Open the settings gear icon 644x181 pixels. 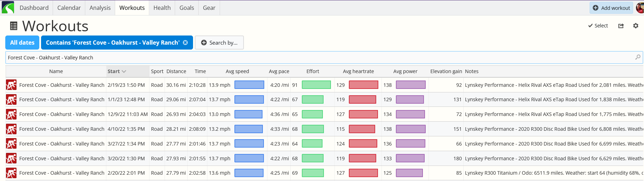[x=636, y=26]
